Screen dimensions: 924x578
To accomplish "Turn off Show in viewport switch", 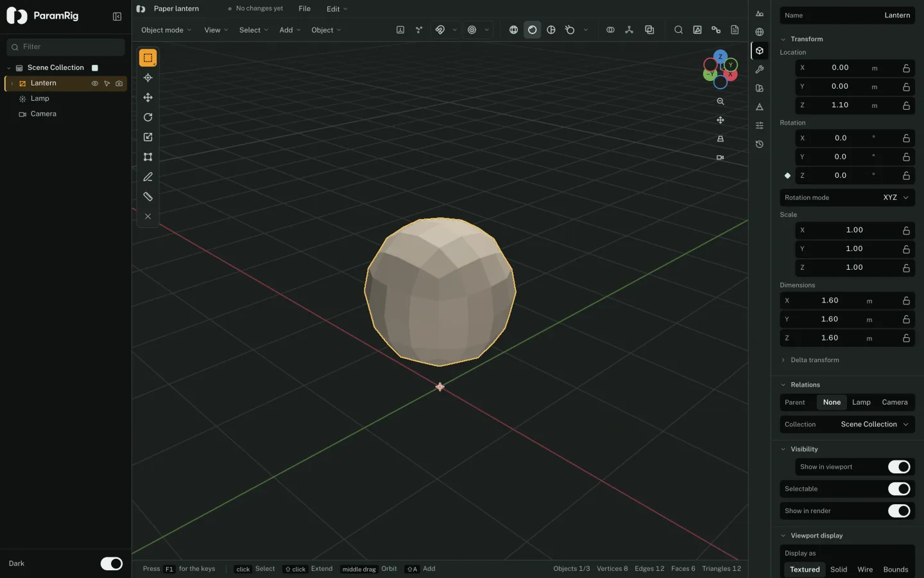I will (899, 467).
